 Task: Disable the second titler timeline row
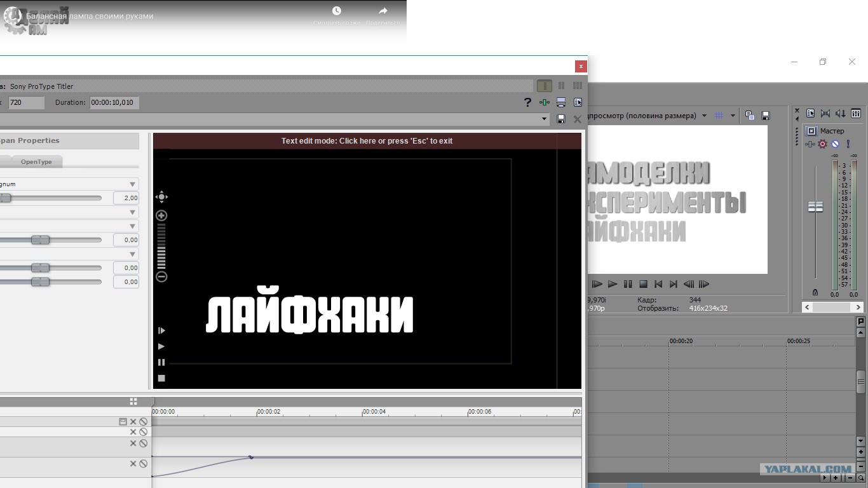144,431
